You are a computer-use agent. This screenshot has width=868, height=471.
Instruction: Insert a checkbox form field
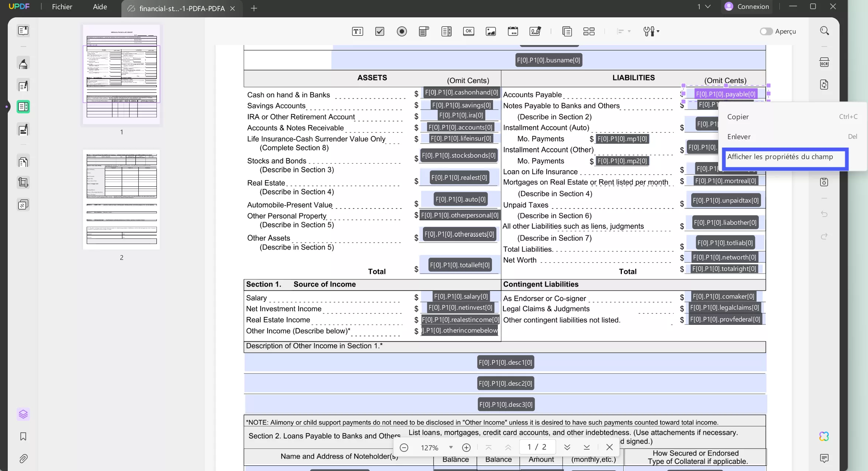click(x=380, y=31)
